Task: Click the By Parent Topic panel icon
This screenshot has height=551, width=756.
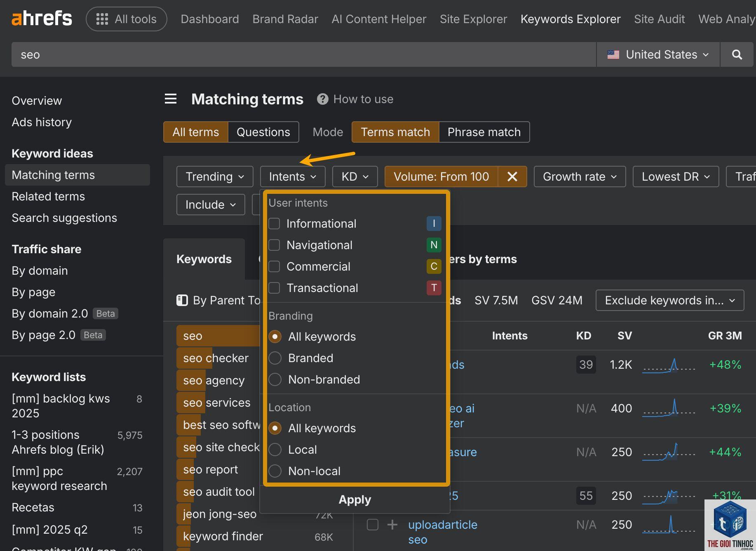Action: point(182,300)
